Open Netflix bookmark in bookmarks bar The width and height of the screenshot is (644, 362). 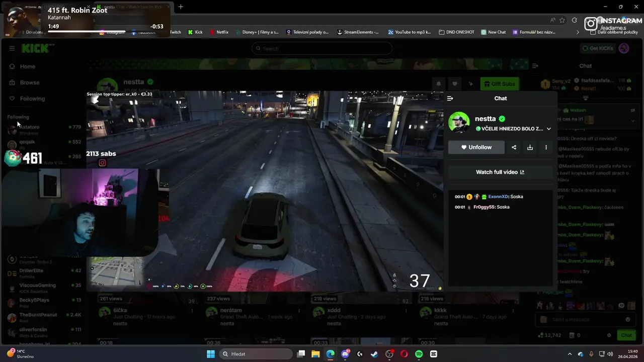click(x=219, y=32)
